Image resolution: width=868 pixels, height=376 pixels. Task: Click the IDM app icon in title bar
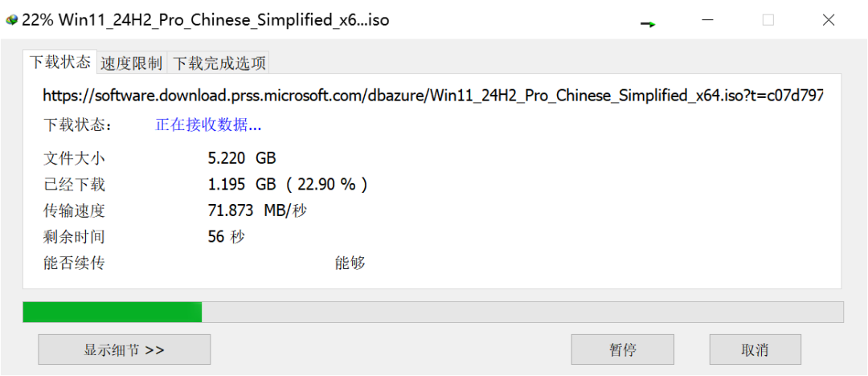point(11,21)
